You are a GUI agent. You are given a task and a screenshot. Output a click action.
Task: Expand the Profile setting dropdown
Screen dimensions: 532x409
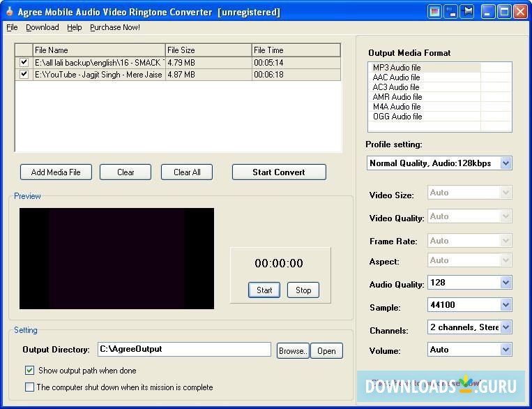506,163
